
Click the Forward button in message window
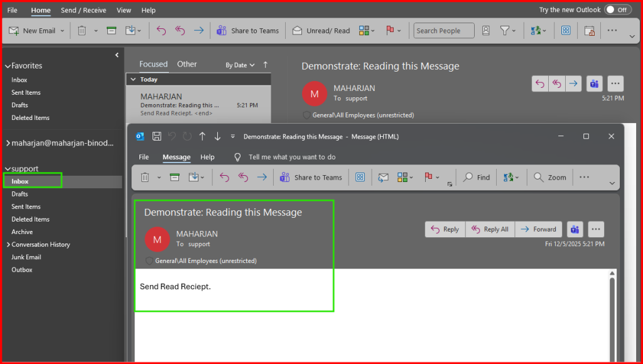click(539, 229)
